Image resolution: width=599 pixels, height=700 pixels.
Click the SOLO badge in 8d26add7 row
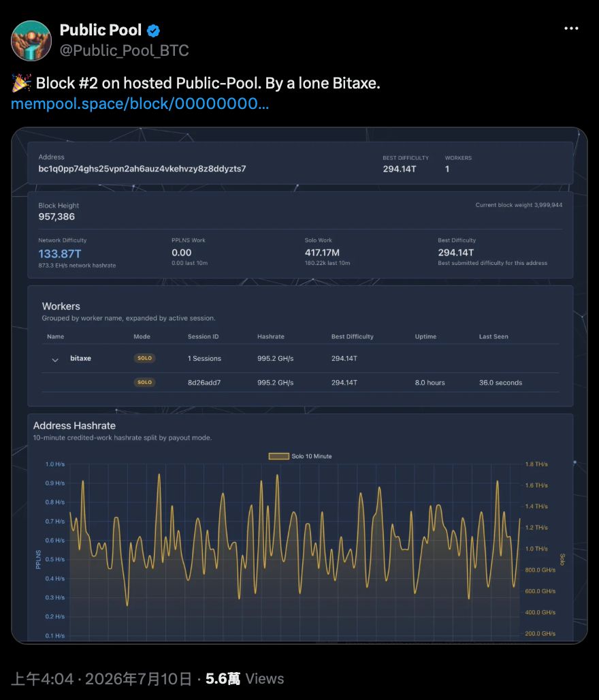click(144, 382)
